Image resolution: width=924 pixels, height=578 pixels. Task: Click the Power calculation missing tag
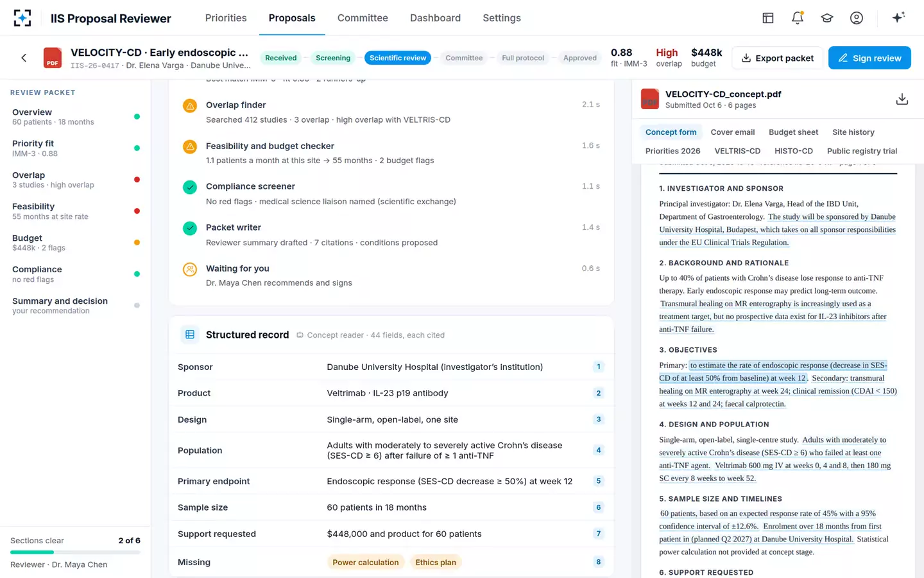pos(366,563)
